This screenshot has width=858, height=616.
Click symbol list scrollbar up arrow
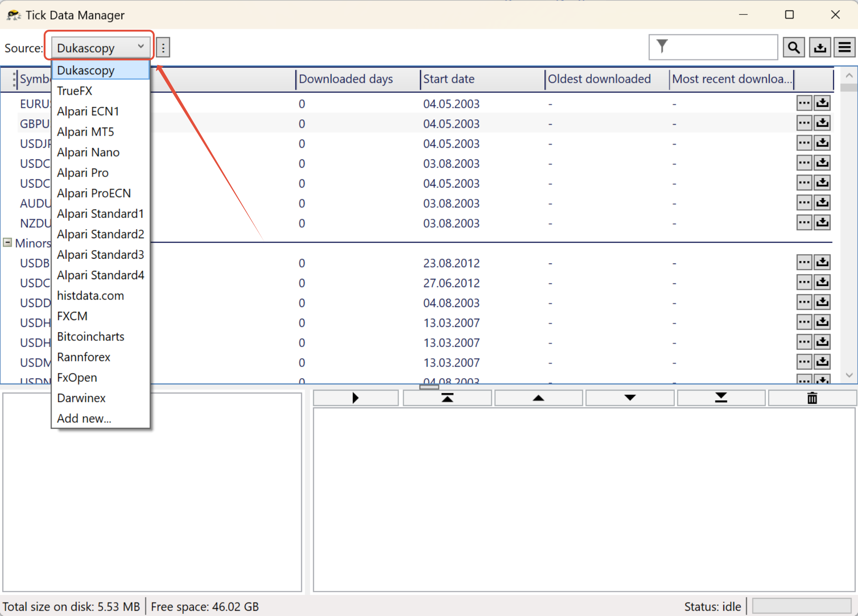pos(849,75)
